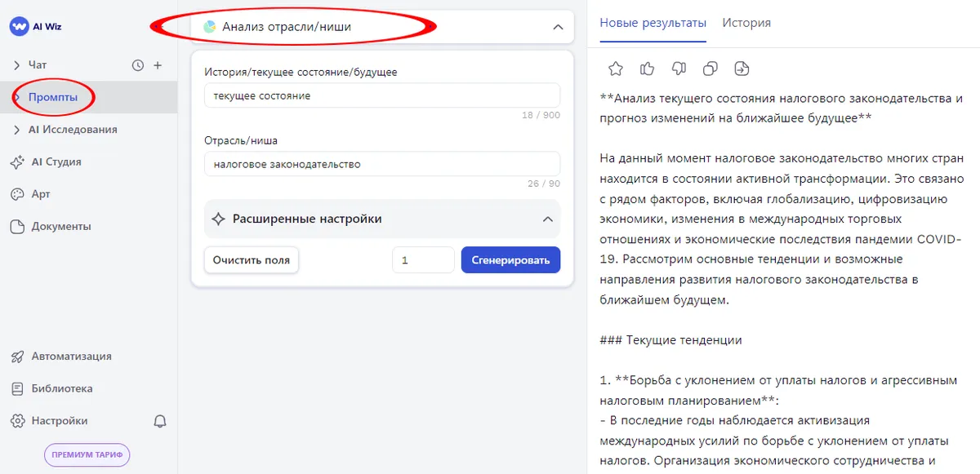Image resolution: width=980 pixels, height=474 pixels.
Task: Clear fields with Очистить поля button
Action: [x=251, y=259]
